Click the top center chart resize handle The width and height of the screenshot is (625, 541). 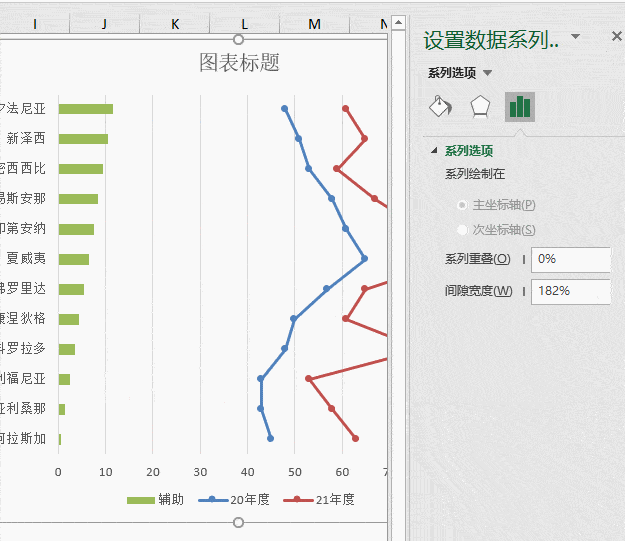coord(238,39)
